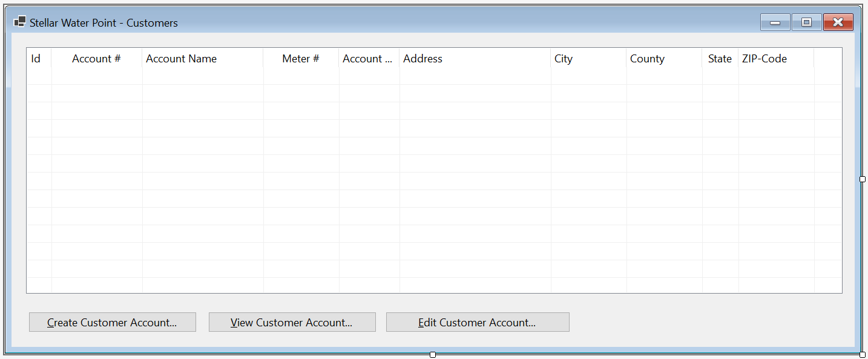Click the form icon in title bar
The image size is (868, 359).
[x=19, y=22]
